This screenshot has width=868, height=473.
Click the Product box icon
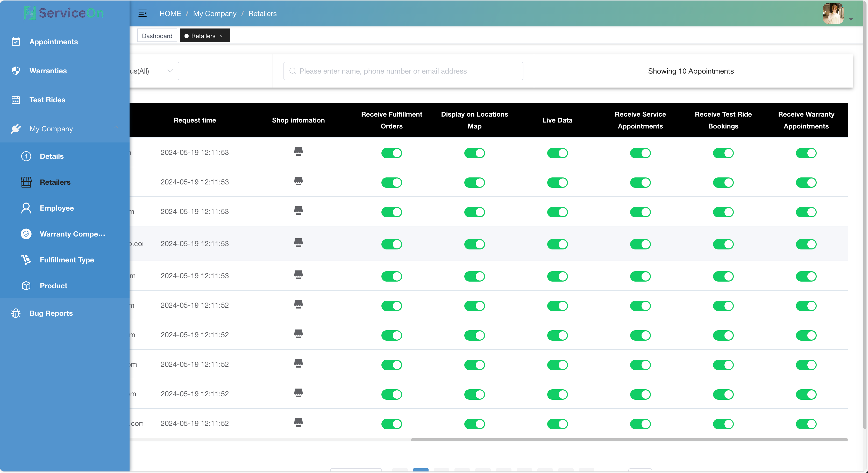(x=26, y=286)
